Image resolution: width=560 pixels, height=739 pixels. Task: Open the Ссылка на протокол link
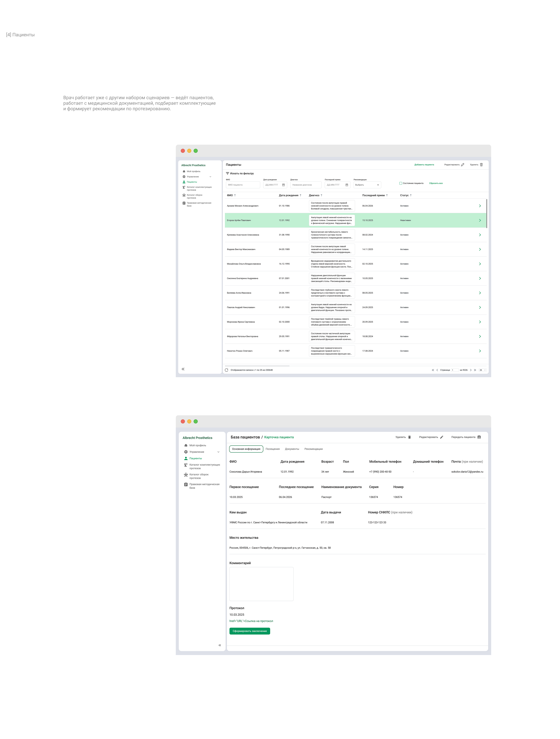click(251, 621)
